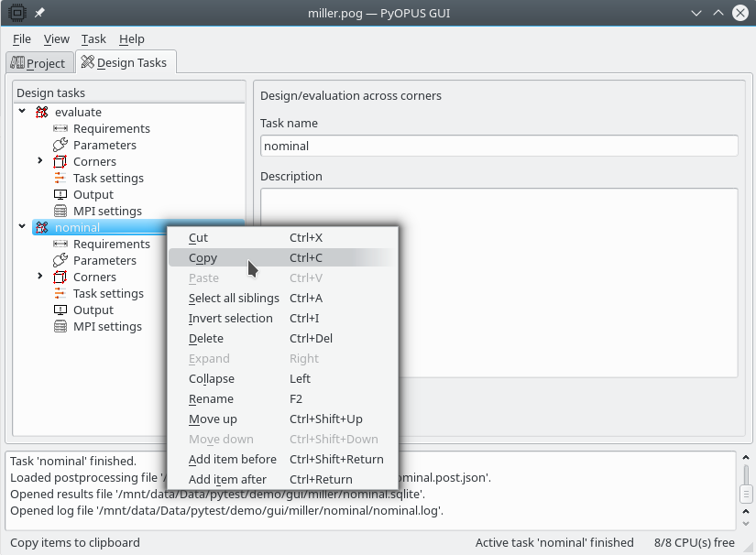Click Task settings icon under evaluate
This screenshot has height=555, width=756.
60,179
